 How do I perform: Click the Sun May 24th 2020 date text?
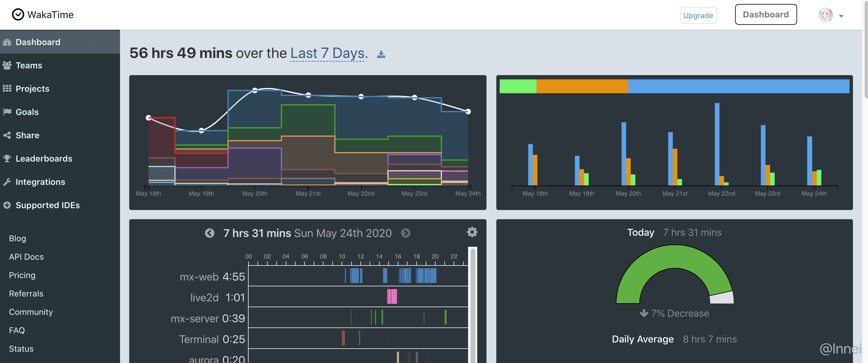(343, 233)
